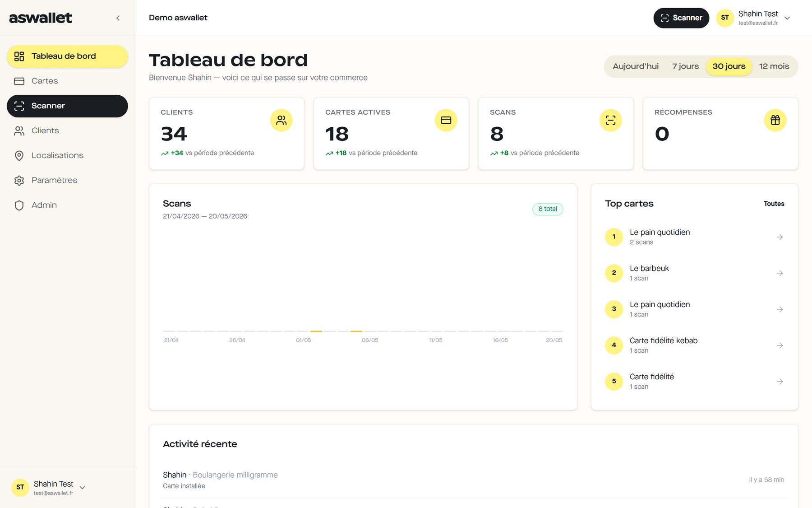
Task: Open Paramètres in sidebar
Action: tap(67, 181)
